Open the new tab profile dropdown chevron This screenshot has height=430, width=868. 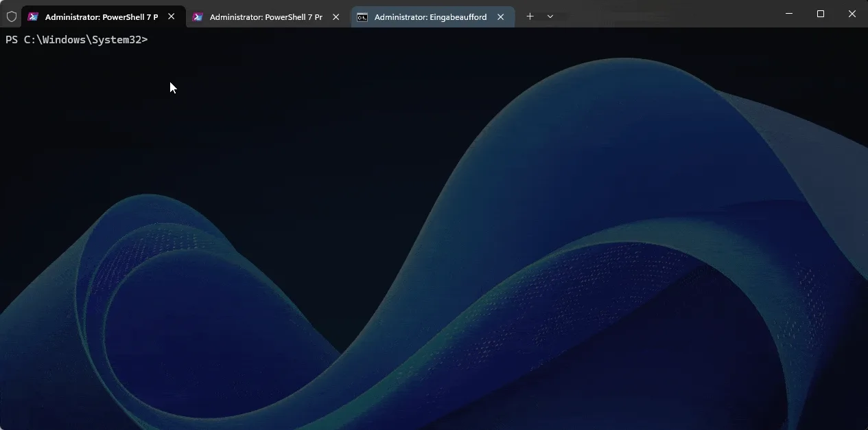pos(550,16)
